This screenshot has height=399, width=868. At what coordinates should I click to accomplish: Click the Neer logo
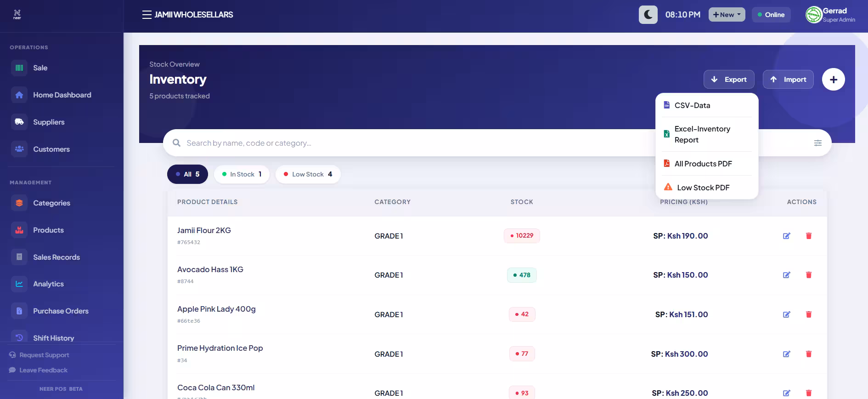pyautogui.click(x=17, y=15)
